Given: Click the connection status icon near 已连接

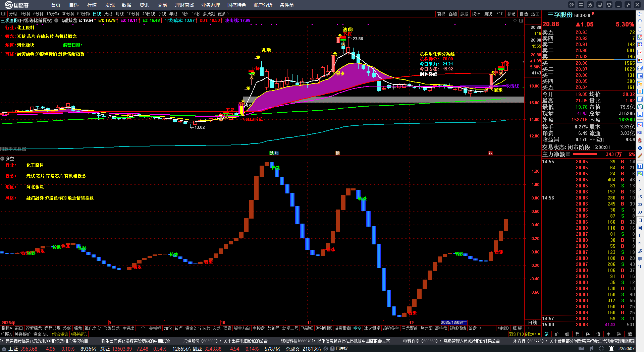Looking at the screenshot, I should click(332, 349).
